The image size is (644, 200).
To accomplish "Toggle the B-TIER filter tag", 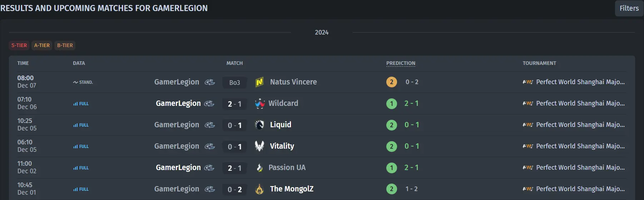I will [x=65, y=45].
